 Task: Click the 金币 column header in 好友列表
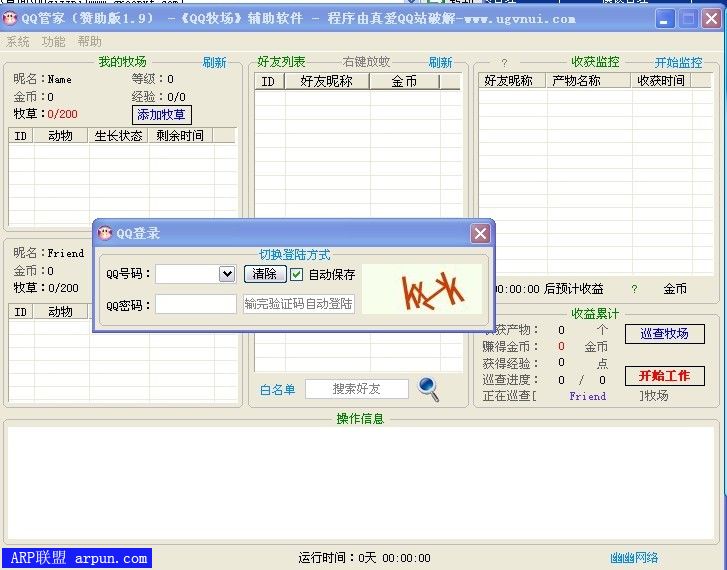click(x=404, y=81)
